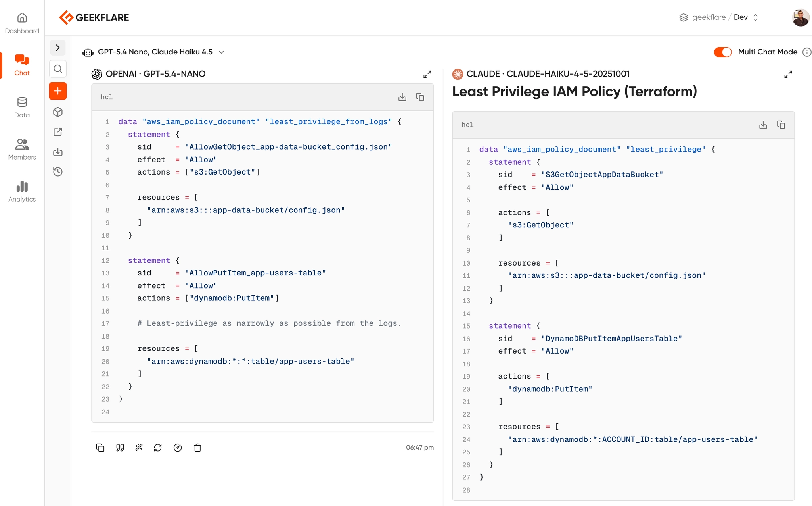
Task: Download GPT-5.4 Nano code block
Action: click(402, 97)
